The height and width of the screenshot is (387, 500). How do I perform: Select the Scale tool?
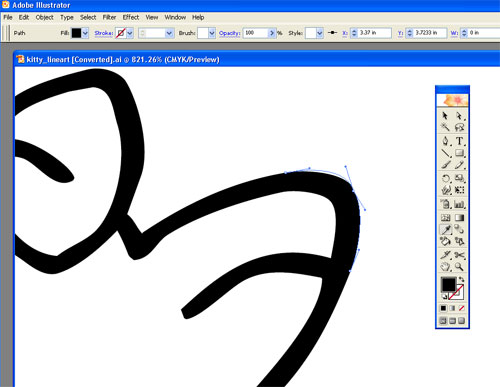(x=459, y=178)
